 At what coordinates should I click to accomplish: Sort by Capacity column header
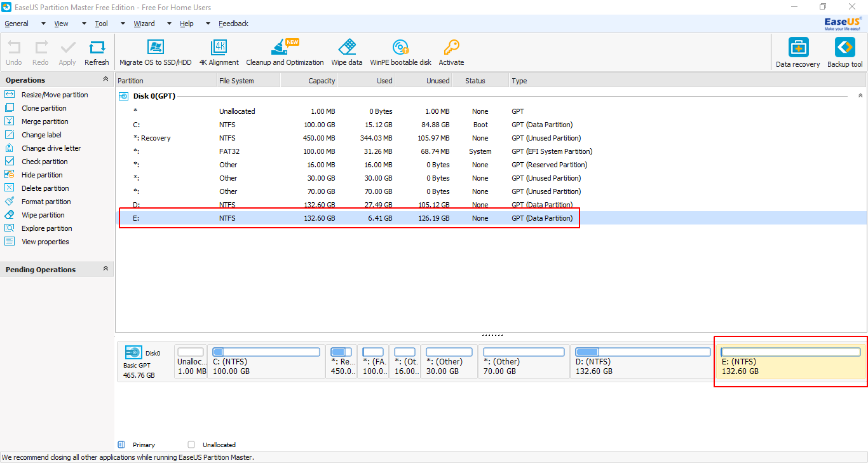[x=309, y=81]
